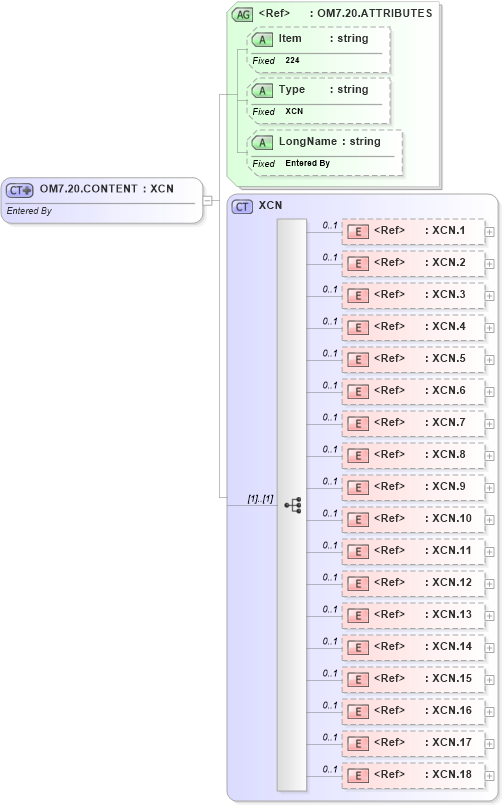Viewport: 502px width, 805px height.
Task: Expand the XCN.2 element
Action: [x=489, y=264]
